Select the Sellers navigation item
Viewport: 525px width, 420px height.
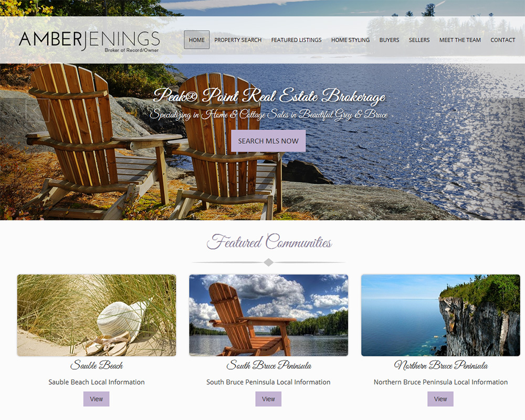(x=419, y=40)
